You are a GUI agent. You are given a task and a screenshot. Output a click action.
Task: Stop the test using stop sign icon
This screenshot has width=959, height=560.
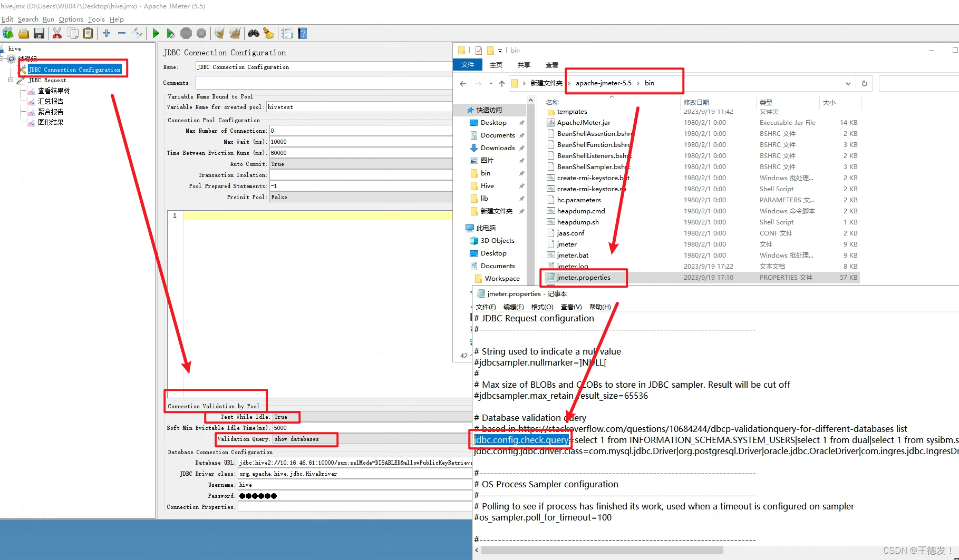[x=186, y=33]
